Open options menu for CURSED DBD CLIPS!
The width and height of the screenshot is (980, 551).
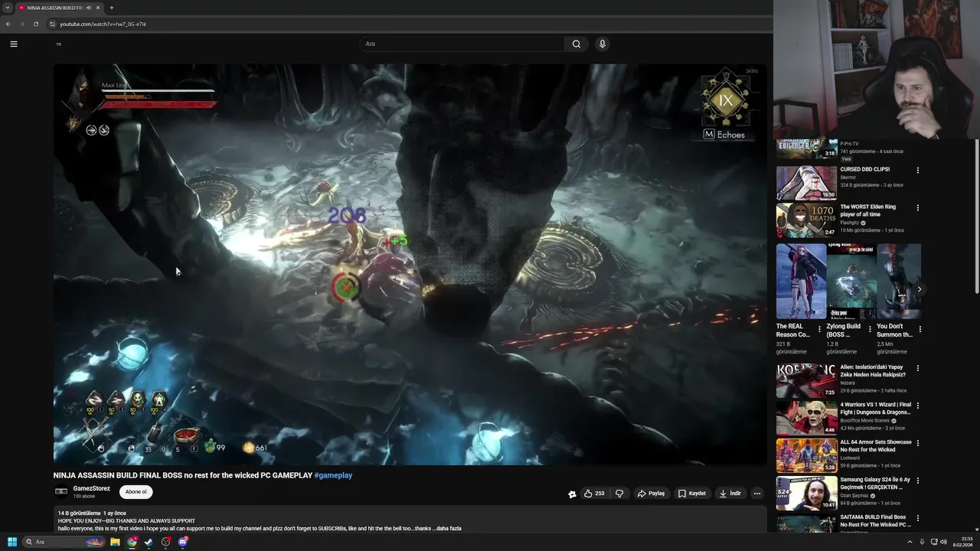point(918,170)
